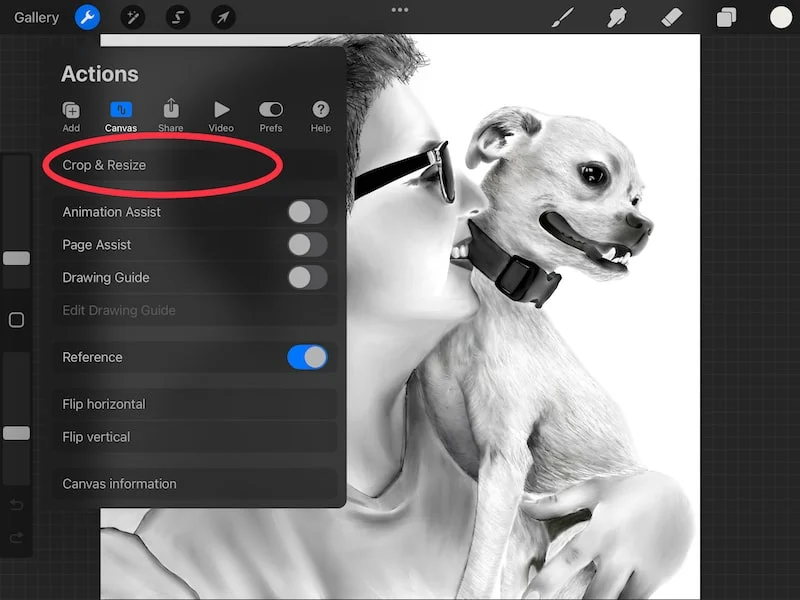The height and width of the screenshot is (600, 800).
Task: Activate the arrow Transform tool
Action: 223,17
